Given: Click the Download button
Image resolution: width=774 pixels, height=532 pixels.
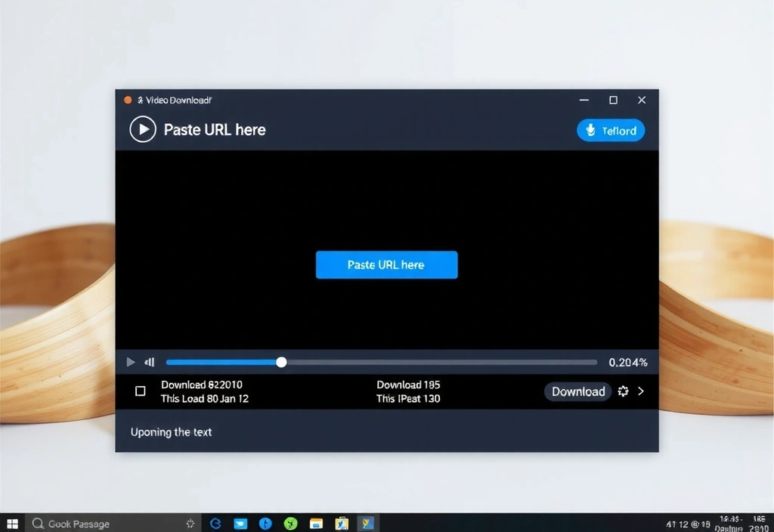Looking at the screenshot, I should pyautogui.click(x=577, y=391).
